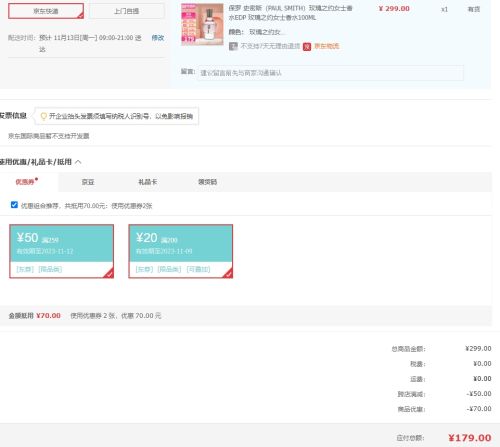Viewport: 500px width, 447px height.
Task: Open the perfume product thumbnail
Action: pyautogui.click(x=202, y=24)
